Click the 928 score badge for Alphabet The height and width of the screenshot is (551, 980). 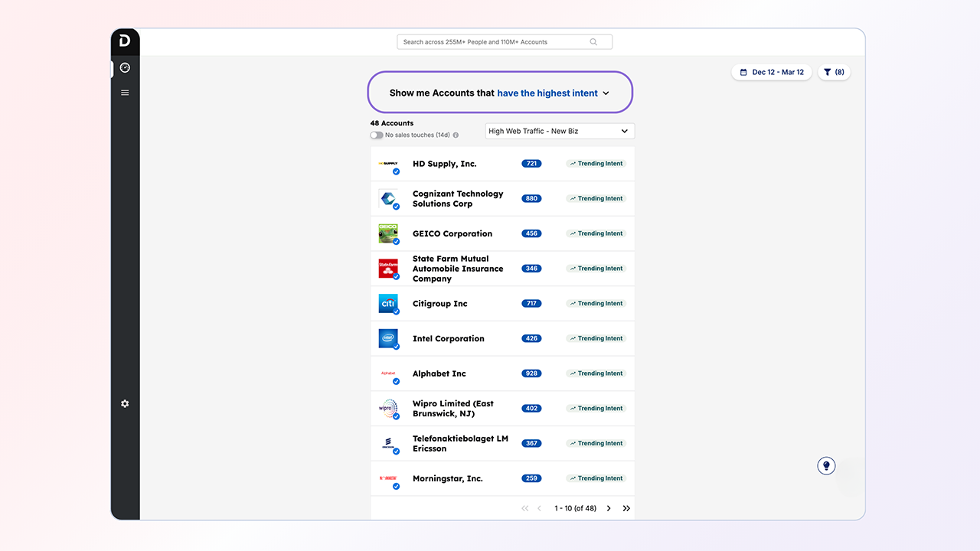click(531, 373)
